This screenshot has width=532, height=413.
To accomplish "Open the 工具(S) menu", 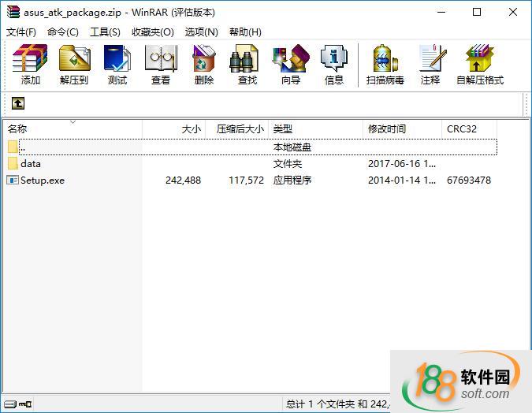I will coord(105,32).
